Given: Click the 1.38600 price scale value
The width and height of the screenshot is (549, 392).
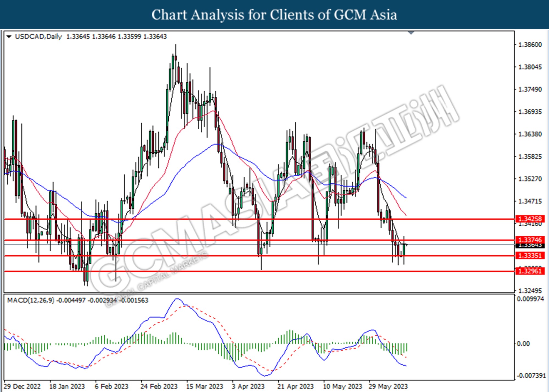Looking at the screenshot, I should (530, 45).
